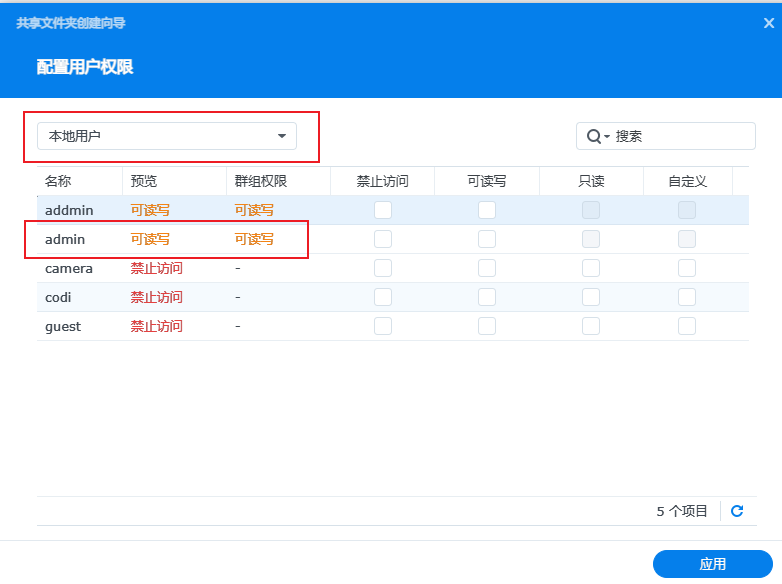Select the camera user row

[69, 268]
